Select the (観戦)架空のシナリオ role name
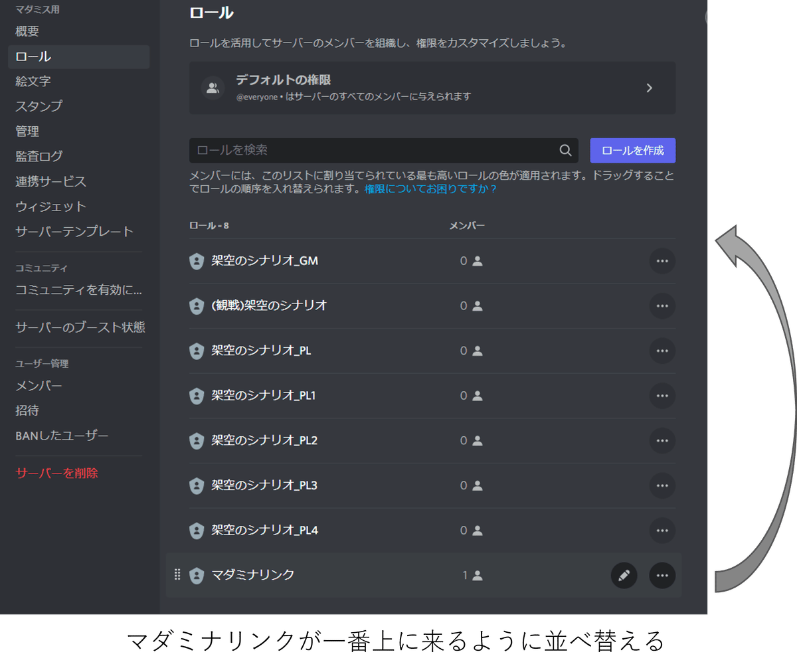This screenshot has width=797, height=672. (x=269, y=305)
